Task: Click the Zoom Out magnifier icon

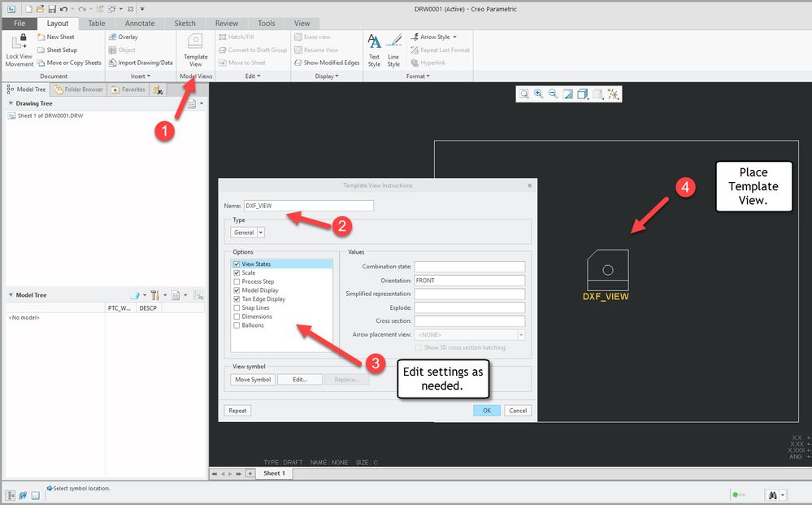Action: [x=553, y=94]
